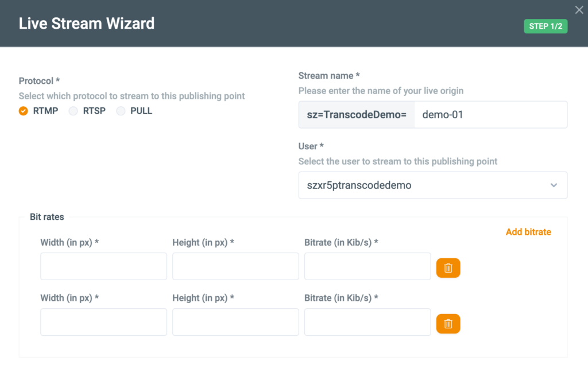The height and width of the screenshot is (372, 588).
Task: Choose szxr5ptranscodedemo from the User combo box
Action: [x=432, y=185]
